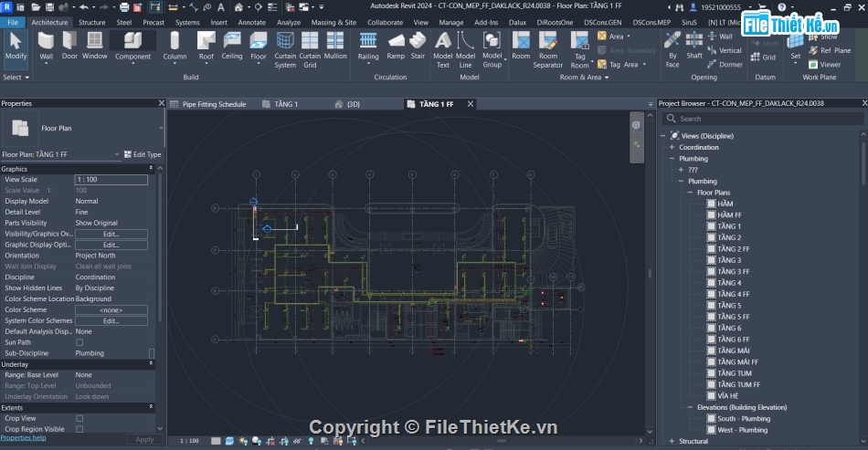868x450 pixels.
Task: Select the Railing tool
Action: tap(368, 47)
